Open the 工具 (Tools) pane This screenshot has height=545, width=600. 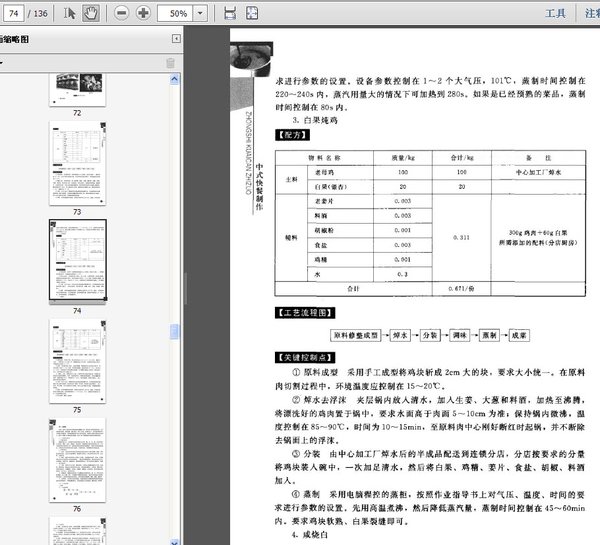[555, 14]
